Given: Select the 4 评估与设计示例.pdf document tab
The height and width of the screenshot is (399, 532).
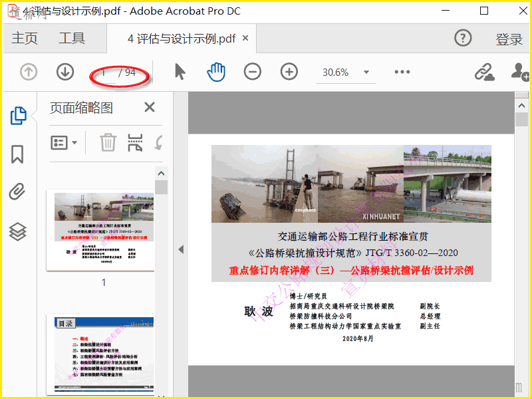Looking at the screenshot, I should (181, 39).
